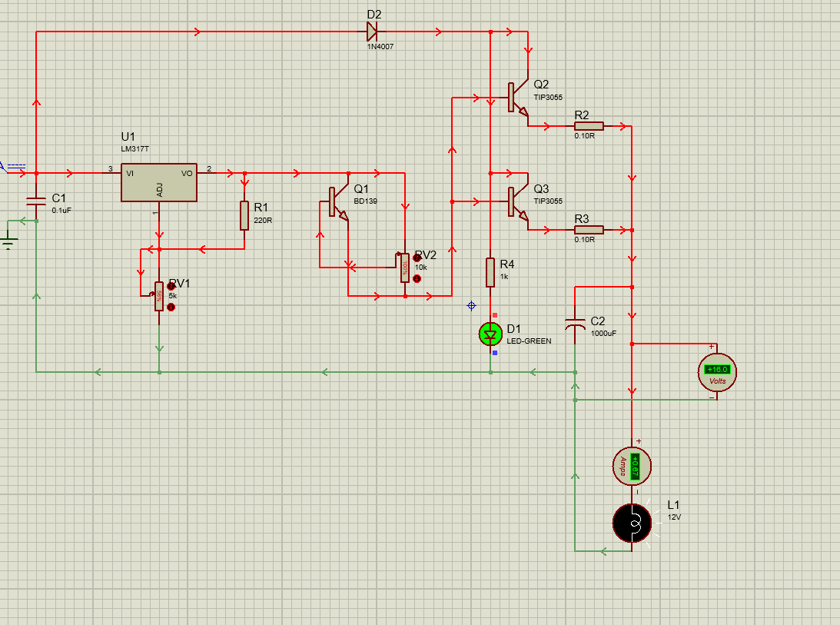This screenshot has width=840, height=625.
Task: Click the U1 reference label
Action: [x=128, y=137]
